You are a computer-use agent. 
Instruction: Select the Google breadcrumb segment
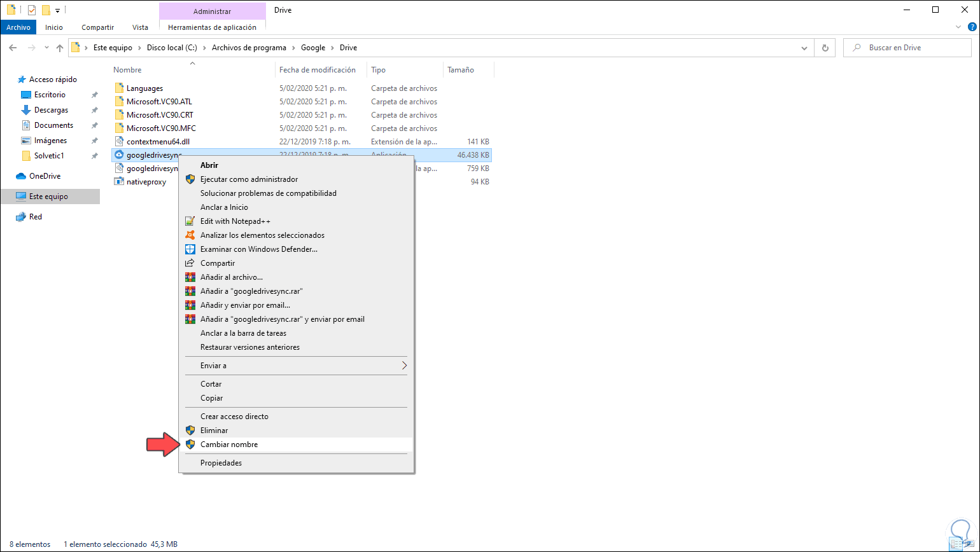click(313, 48)
